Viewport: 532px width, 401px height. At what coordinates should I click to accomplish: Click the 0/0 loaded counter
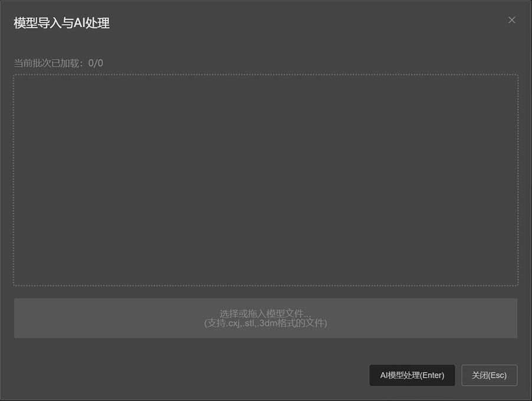(x=96, y=63)
